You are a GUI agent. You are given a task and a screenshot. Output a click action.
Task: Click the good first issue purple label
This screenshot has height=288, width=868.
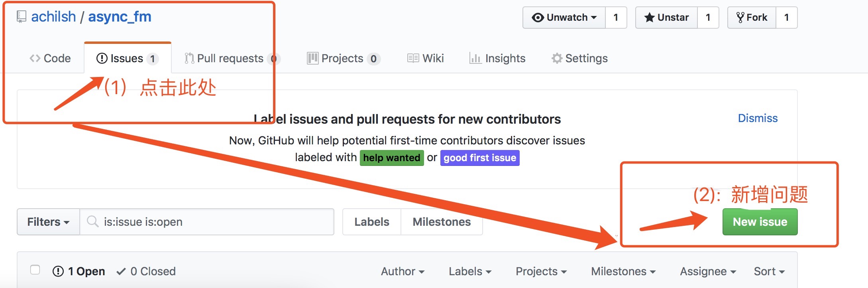480,158
